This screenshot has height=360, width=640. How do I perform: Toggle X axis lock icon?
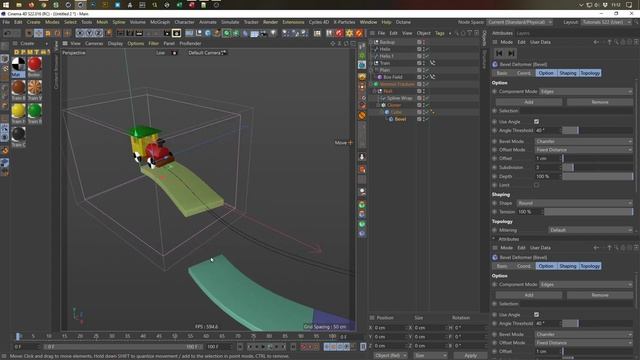[80, 33]
